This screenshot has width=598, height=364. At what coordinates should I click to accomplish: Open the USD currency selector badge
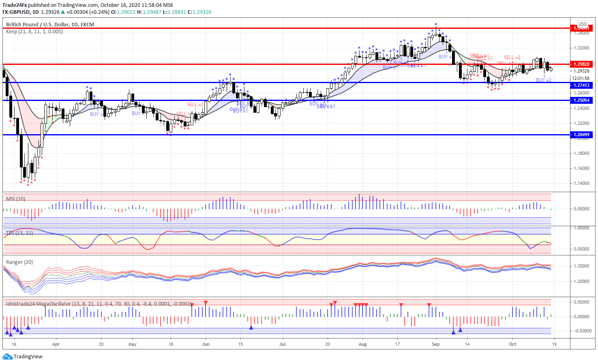(x=583, y=24)
